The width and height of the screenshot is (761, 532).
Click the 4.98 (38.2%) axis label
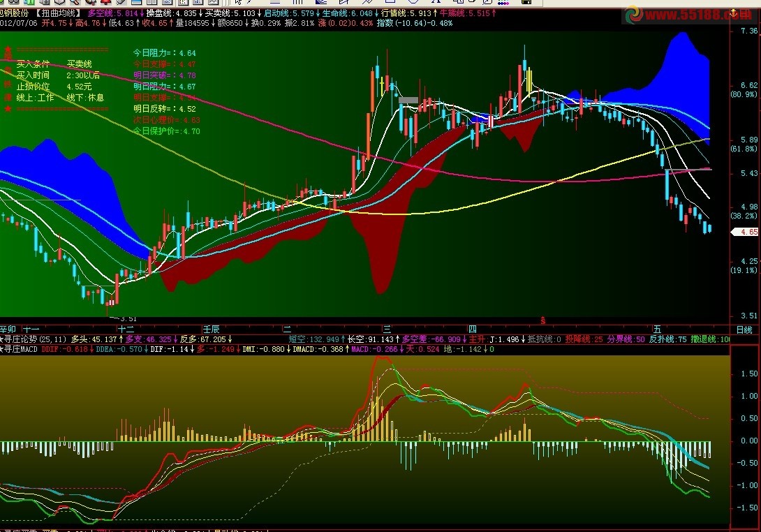pos(744,211)
